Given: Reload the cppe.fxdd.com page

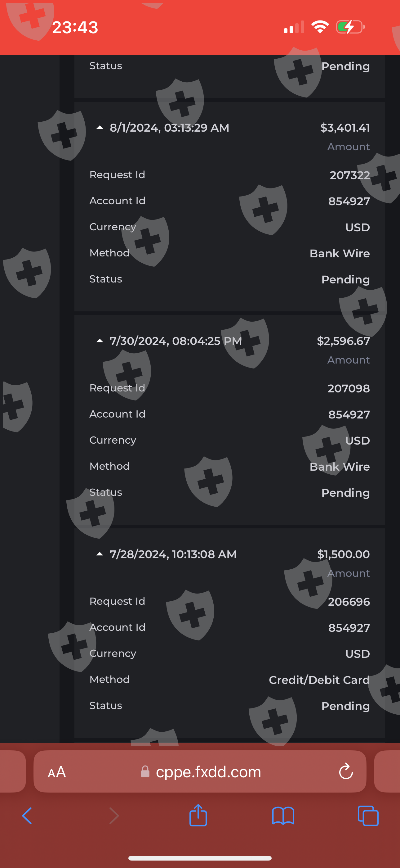Looking at the screenshot, I should point(346,772).
